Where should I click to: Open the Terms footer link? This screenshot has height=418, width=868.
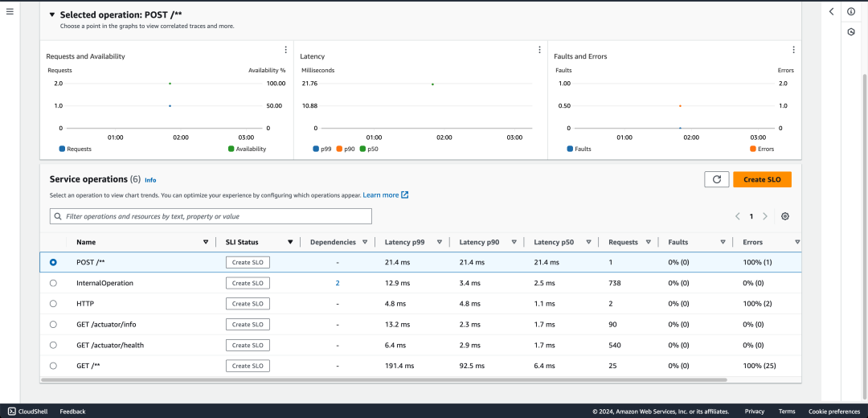(787, 412)
